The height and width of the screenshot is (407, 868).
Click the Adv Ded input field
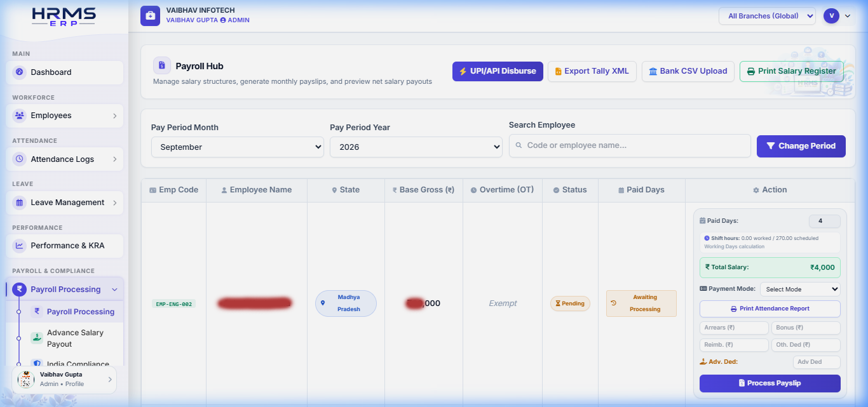[x=817, y=362]
